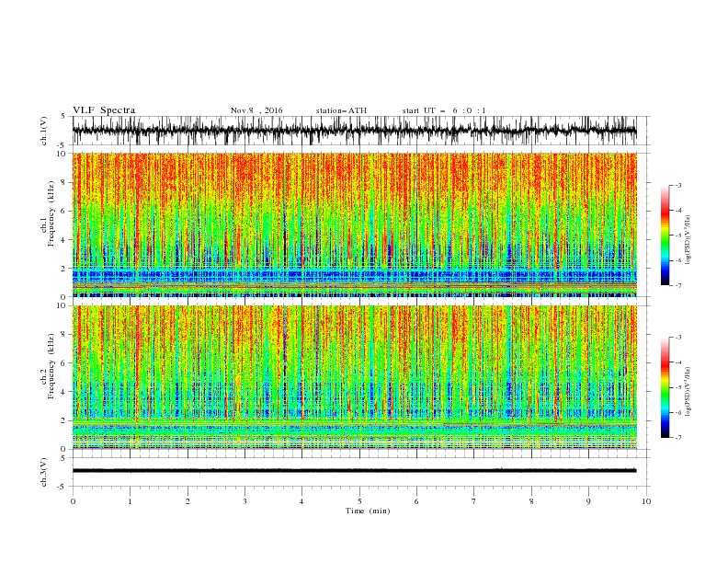Click the "2" tick on the time axis
The width and height of the screenshot is (728, 563).
pos(188,501)
